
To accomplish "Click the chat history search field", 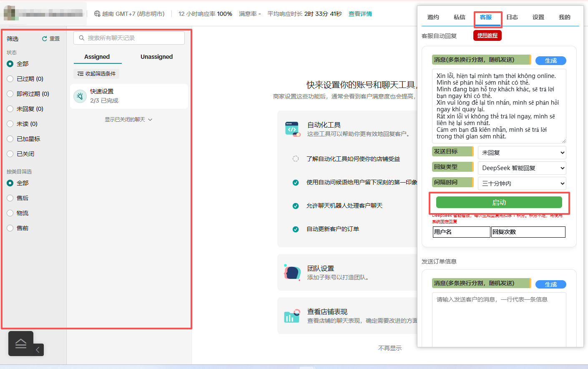I will click(133, 38).
